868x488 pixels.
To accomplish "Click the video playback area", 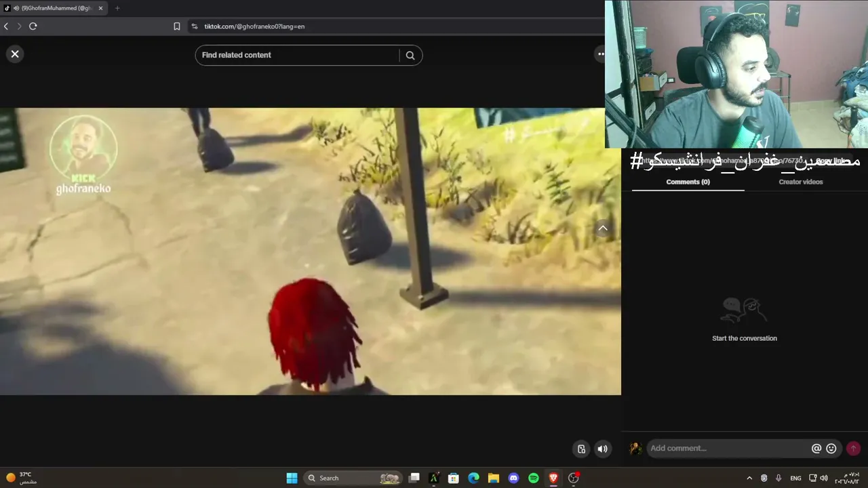I will click(x=310, y=251).
